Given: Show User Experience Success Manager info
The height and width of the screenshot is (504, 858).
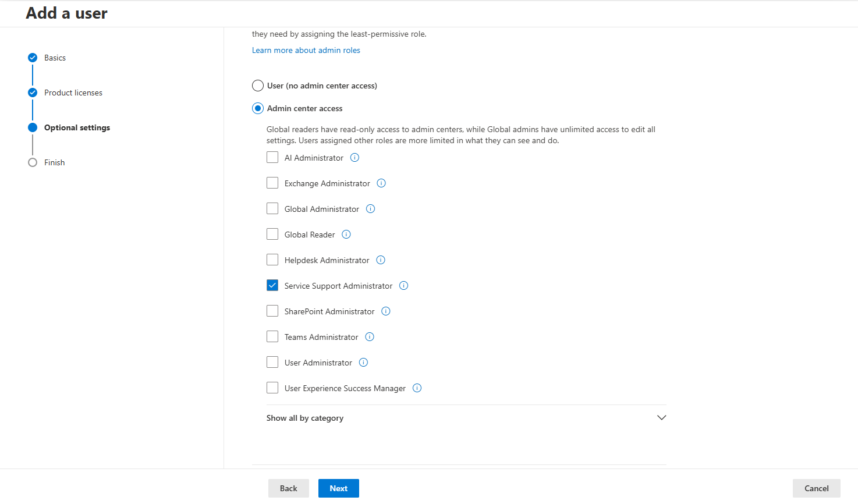Looking at the screenshot, I should [x=417, y=388].
